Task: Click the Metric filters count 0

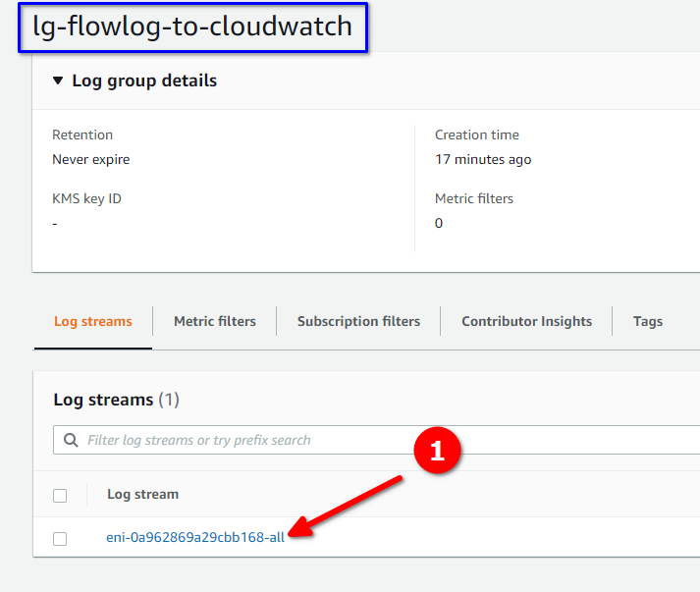Action: coord(439,223)
